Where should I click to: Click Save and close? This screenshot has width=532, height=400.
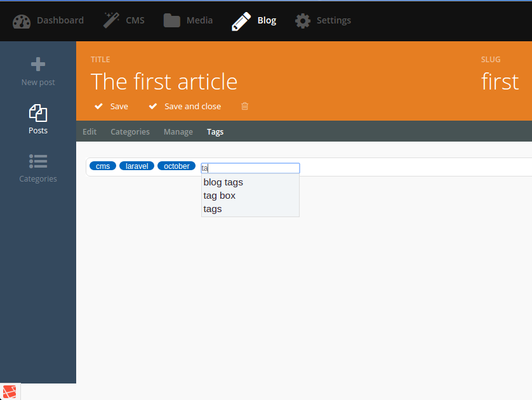click(x=185, y=106)
